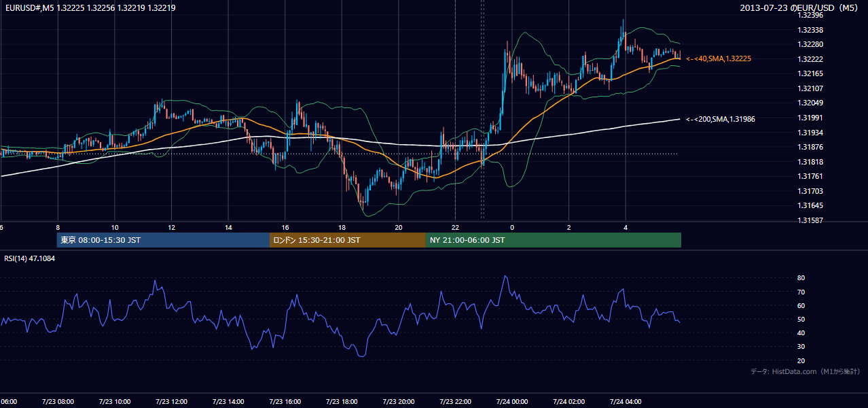
Task: Click RSI axis level 20
Action: [x=801, y=360]
